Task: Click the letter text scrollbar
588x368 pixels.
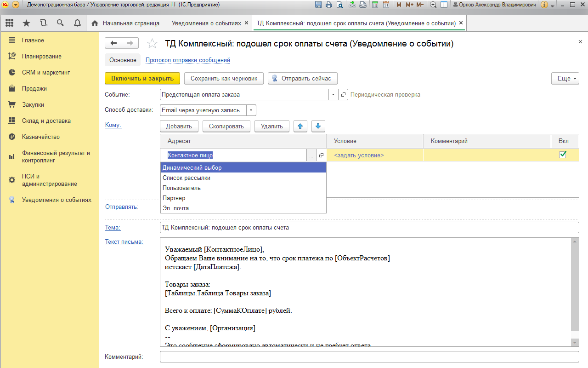Action: [575, 285]
